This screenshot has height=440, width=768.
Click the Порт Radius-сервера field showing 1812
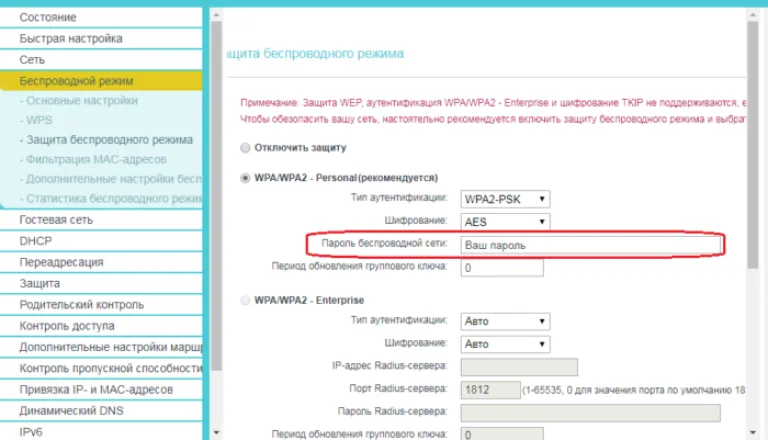coord(490,390)
